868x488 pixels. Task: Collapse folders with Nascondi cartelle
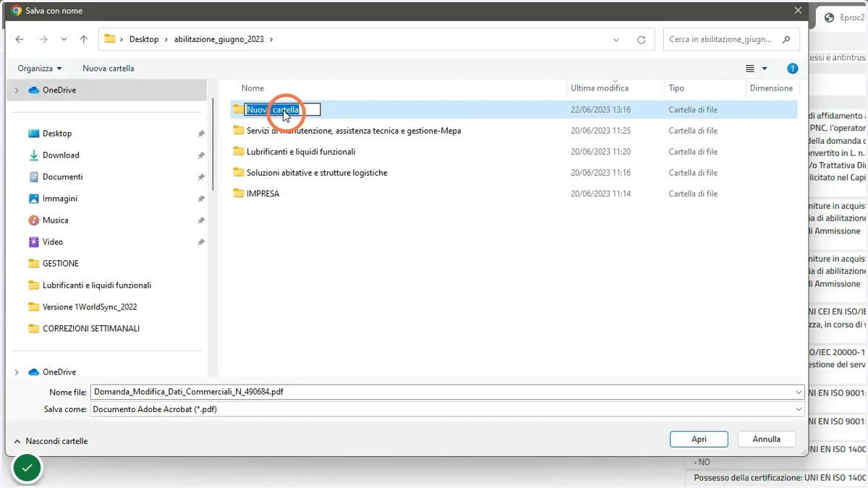[x=50, y=441]
